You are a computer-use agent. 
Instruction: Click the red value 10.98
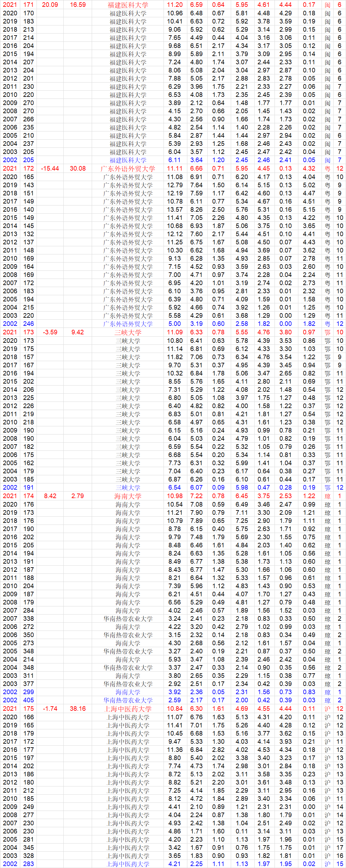pyautogui.click(x=175, y=496)
